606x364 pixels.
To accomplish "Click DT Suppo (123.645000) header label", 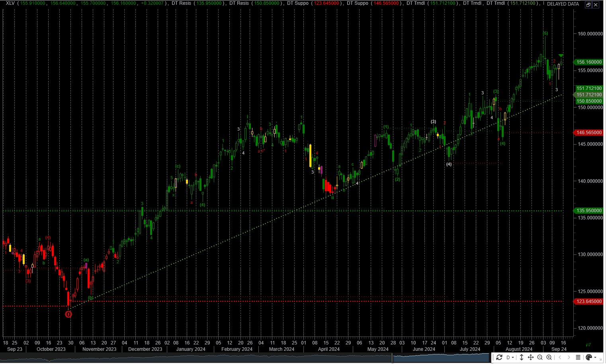I will click(314, 3).
